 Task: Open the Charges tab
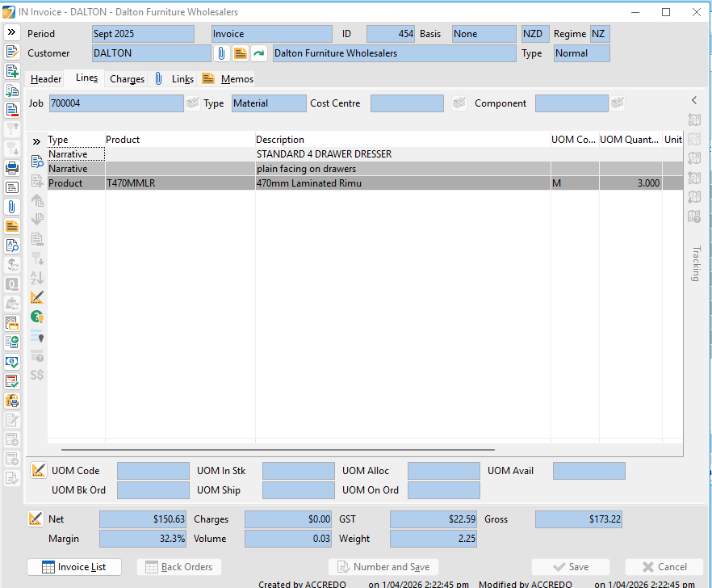(x=128, y=79)
